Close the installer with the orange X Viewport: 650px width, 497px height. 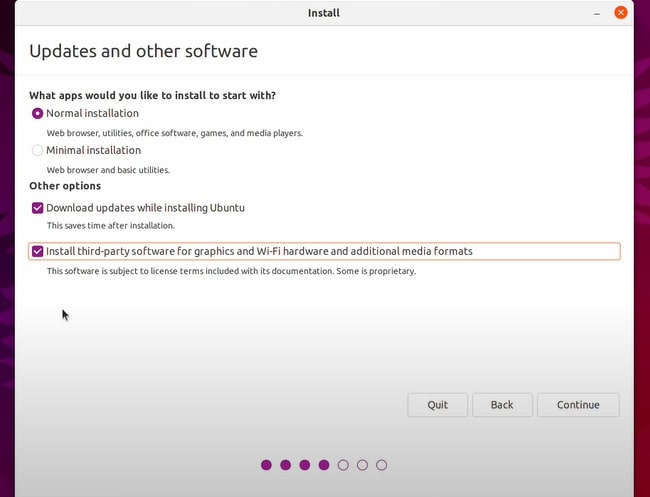coord(621,12)
